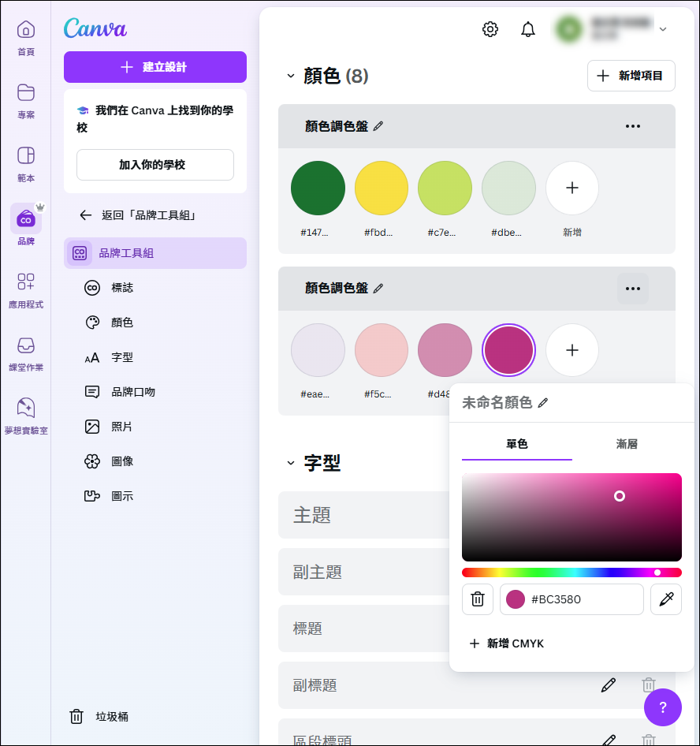Select lime green #c7e swatch

[445, 188]
